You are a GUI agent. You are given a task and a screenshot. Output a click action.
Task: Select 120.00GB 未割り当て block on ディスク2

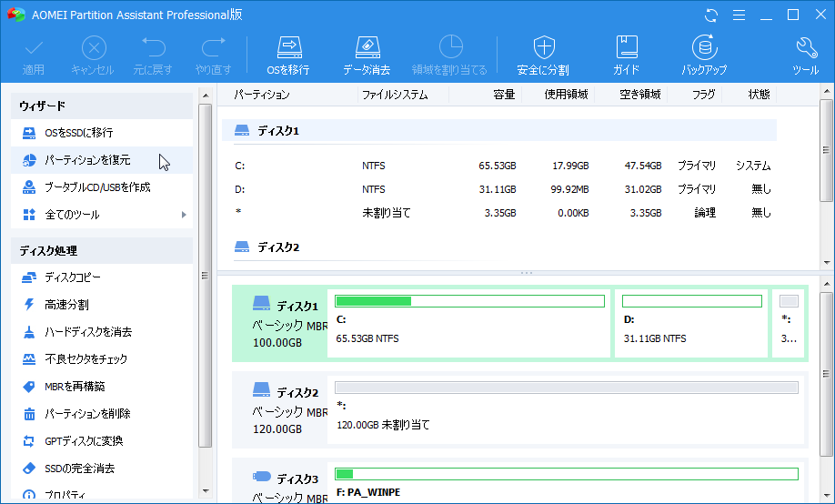tap(566, 409)
